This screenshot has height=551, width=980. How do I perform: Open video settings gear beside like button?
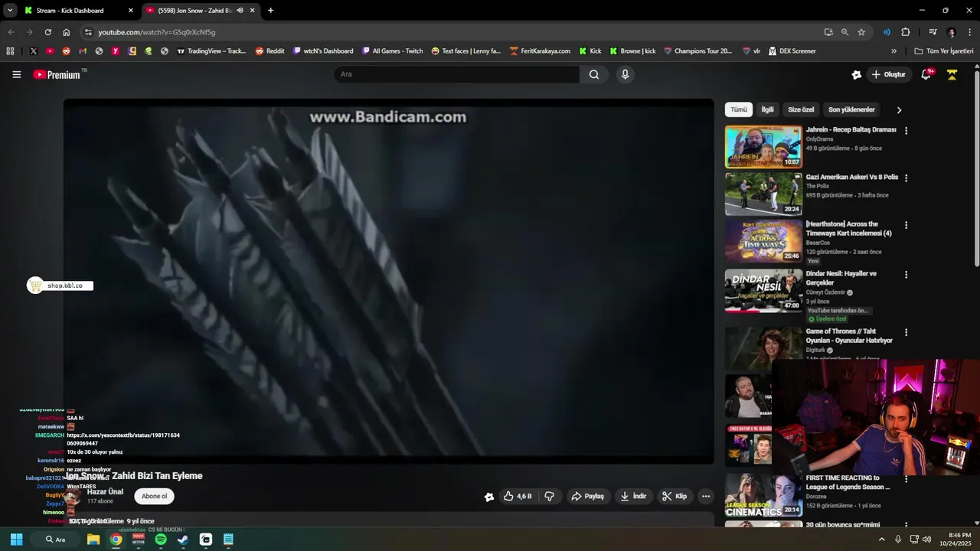click(489, 497)
